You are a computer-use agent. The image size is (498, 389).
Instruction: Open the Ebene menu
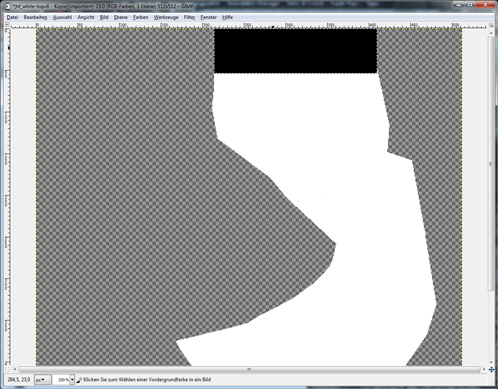tap(121, 17)
